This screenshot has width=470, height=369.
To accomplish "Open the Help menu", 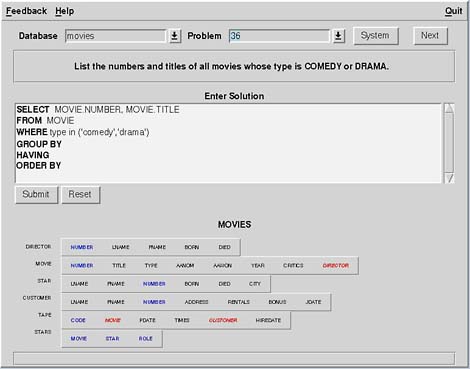I will [x=65, y=11].
